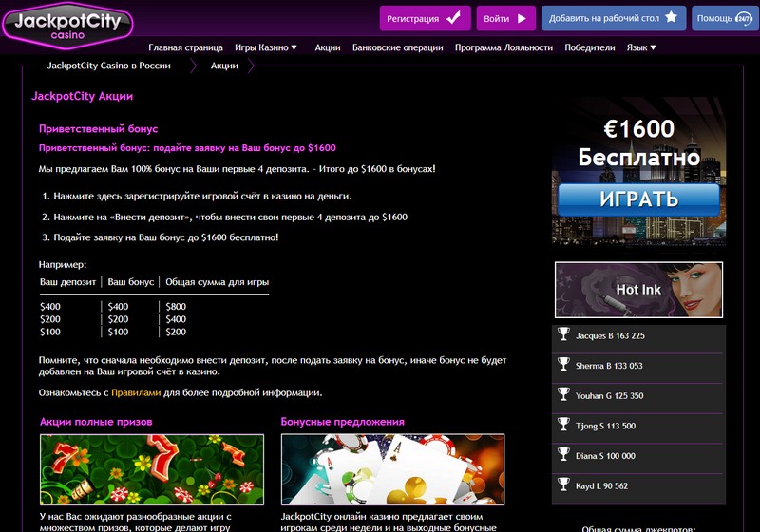
Task: Open Банковские операции menu item
Action: pyautogui.click(x=397, y=47)
